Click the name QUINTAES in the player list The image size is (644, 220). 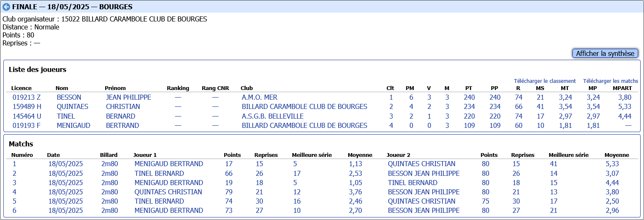pos(72,106)
